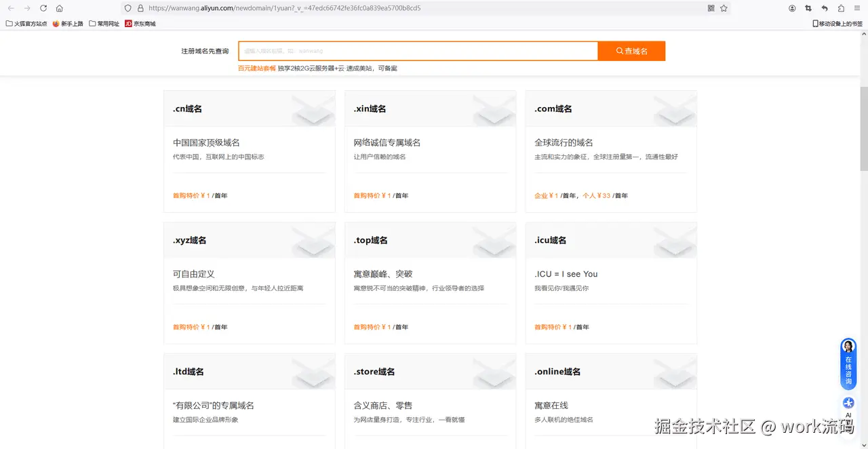Click the page vertical scrollbar thumb
This screenshot has height=449, width=868.
(x=863, y=129)
